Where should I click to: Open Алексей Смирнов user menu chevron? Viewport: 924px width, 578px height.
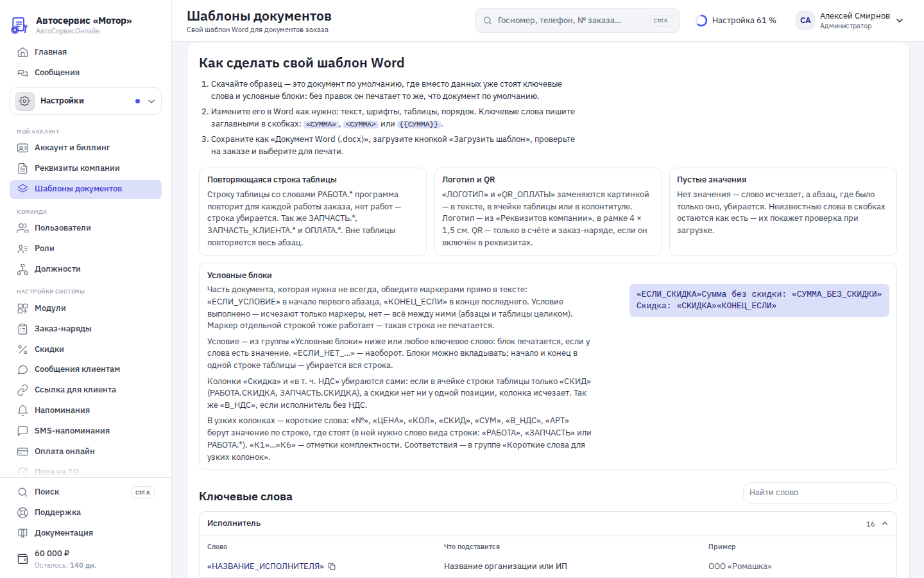click(x=900, y=21)
